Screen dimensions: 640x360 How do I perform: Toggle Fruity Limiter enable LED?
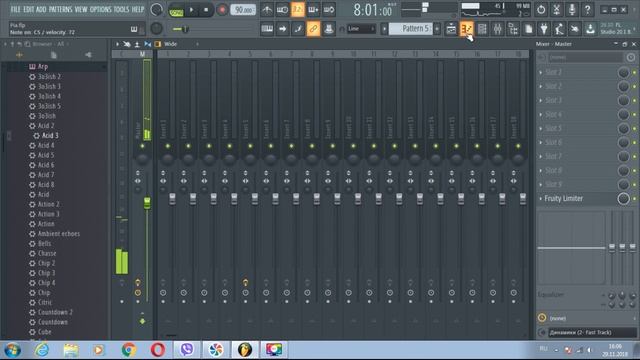point(634,199)
